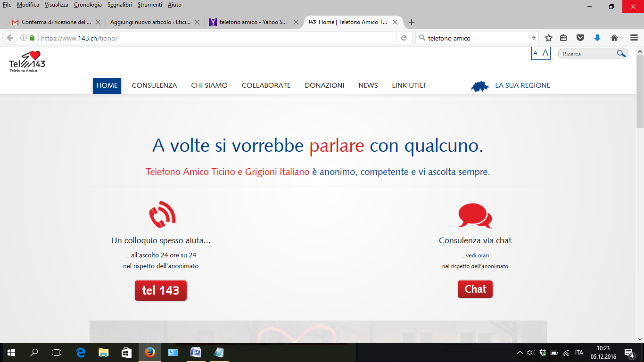Viewport: 644px width, 362px height.
Task: Switch to the Conferma di ricezione Gmail tab
Action: pos(57,22)
